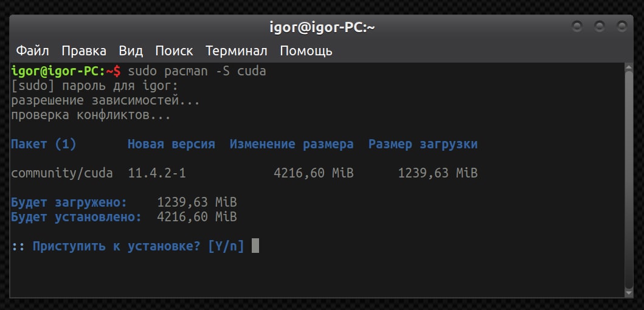Click the 'Новая версия' column header

171,144
